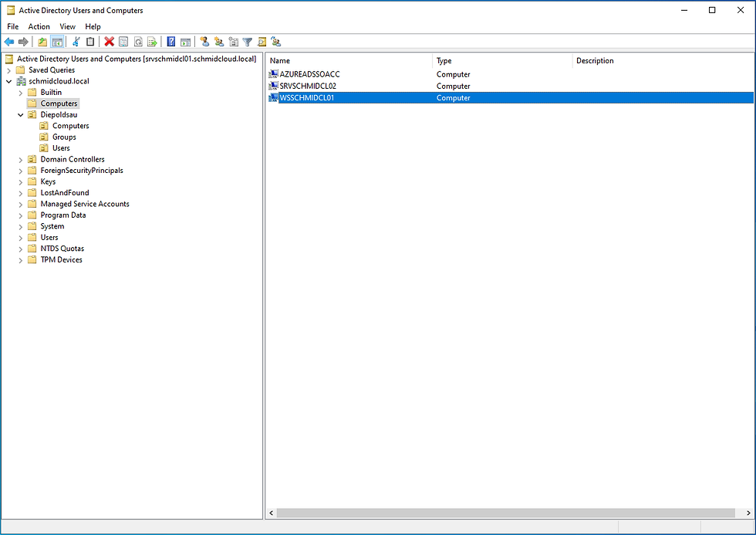Click the Refresh toolbar icon
The height and width of the screenshot is (535, 756).
point(138,42)
